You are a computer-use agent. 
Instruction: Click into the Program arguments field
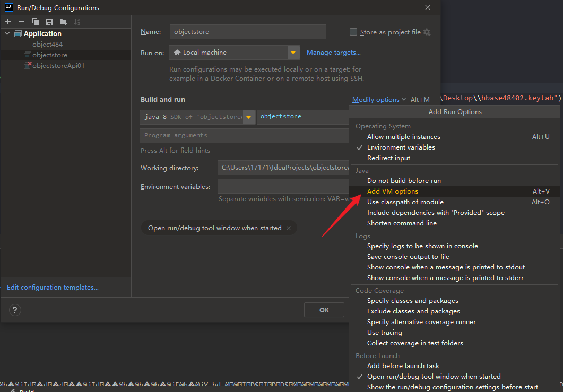coord(244,136)
